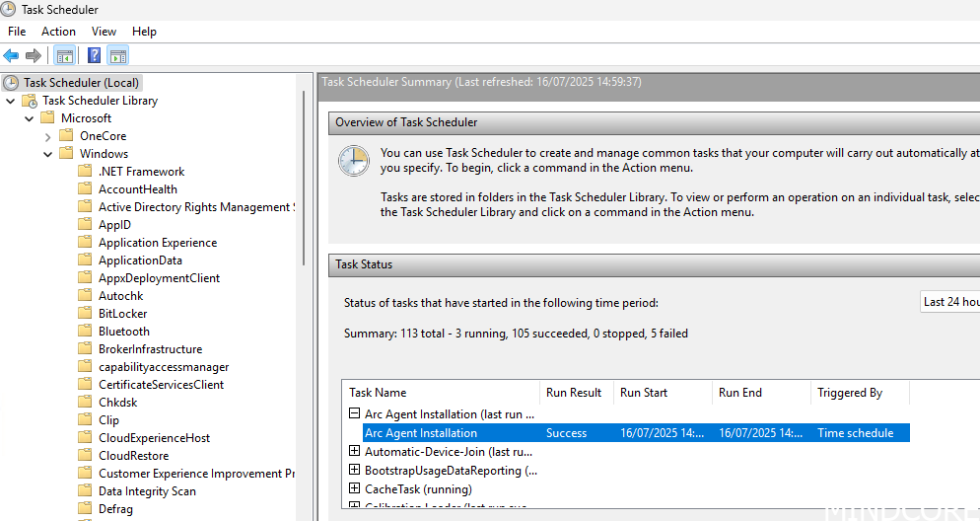Open the View menu
This screenshot has height=521, width=980.
[104, 32]
